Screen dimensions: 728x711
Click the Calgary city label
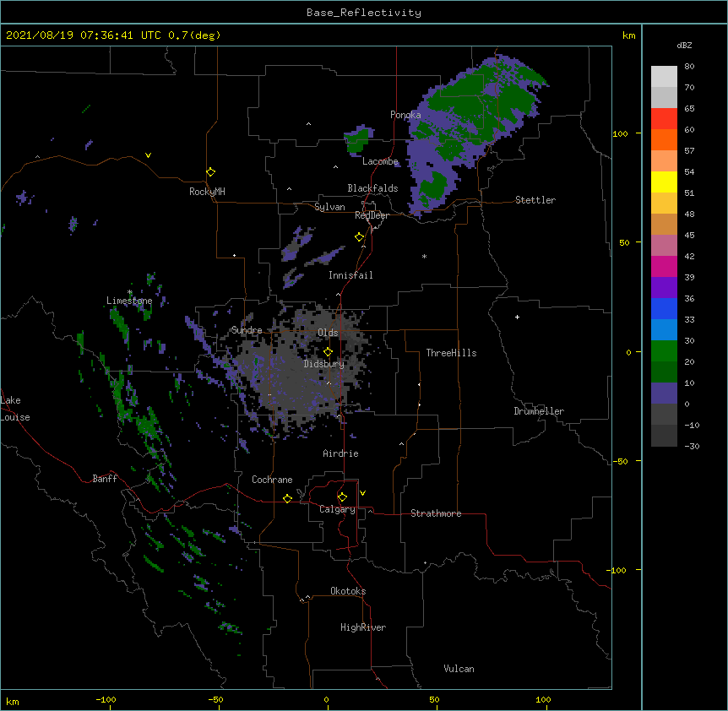tap(337, 509)
